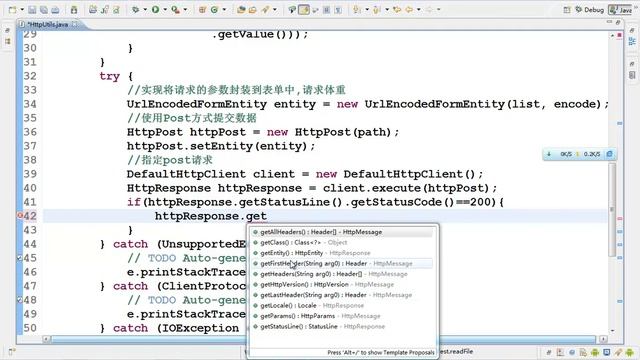Open the New file dropdown arrow
Viewport: 640px width, 360px height.
pos(22,9)
